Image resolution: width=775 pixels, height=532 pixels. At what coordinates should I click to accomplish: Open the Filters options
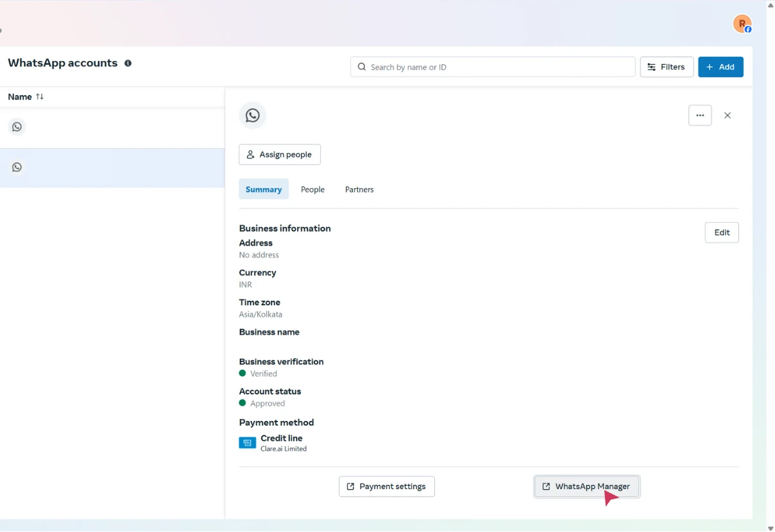point(667,67)
